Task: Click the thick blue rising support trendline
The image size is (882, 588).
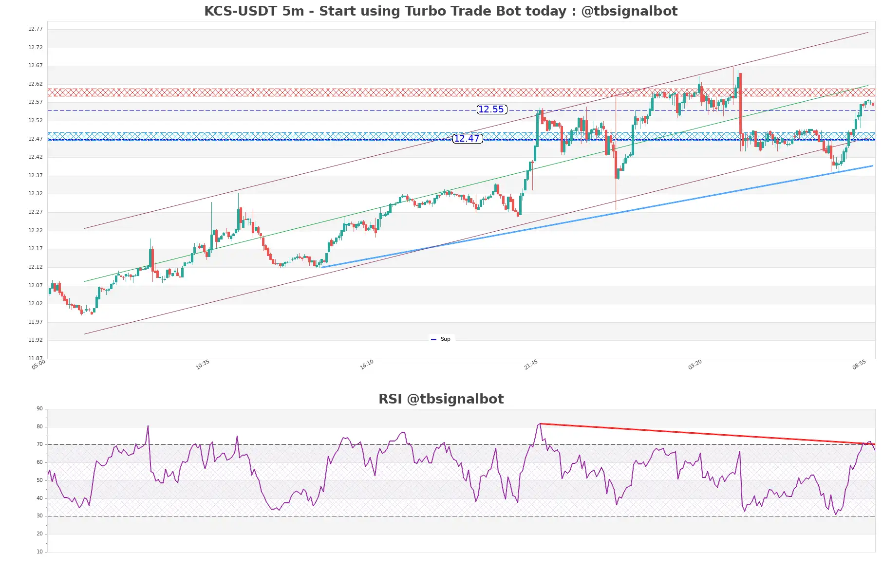Action: 597,217
